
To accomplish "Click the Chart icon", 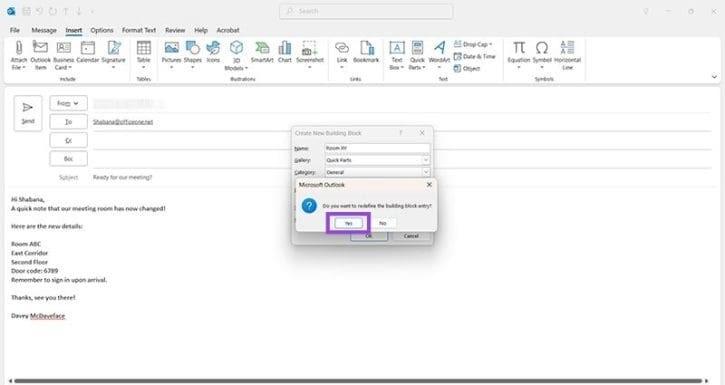I will click(285, 52).
